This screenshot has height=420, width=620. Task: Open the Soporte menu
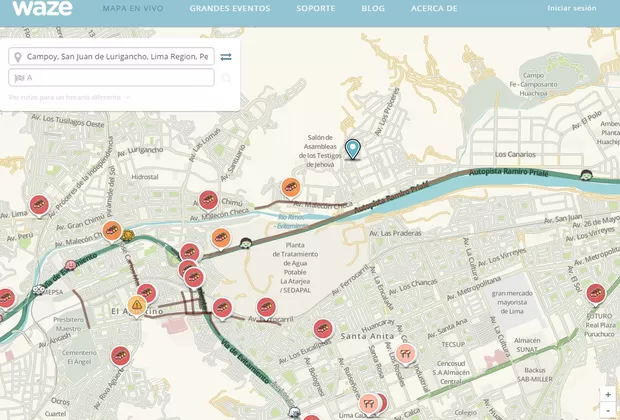[x=316, y=8]
